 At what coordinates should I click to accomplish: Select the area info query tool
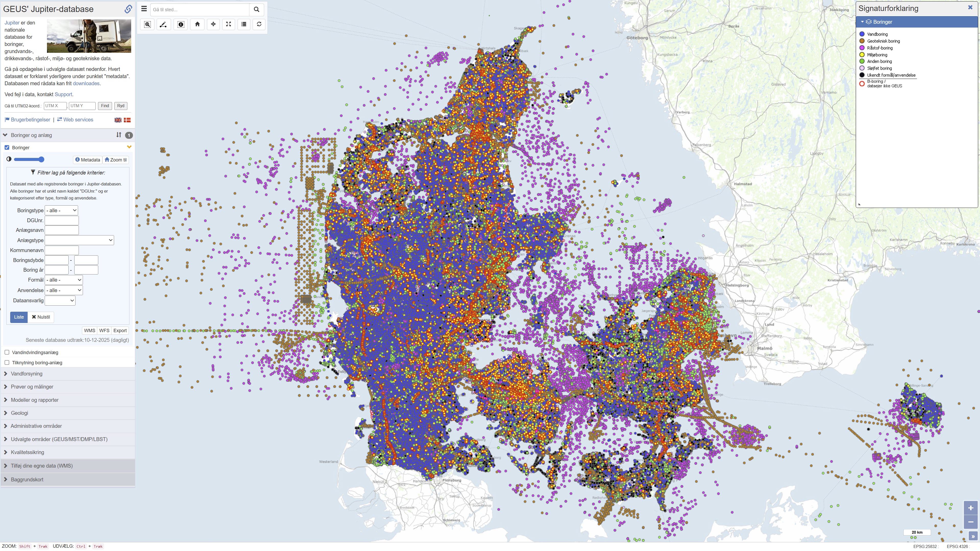pyautogui.click(x=181, y=24)
